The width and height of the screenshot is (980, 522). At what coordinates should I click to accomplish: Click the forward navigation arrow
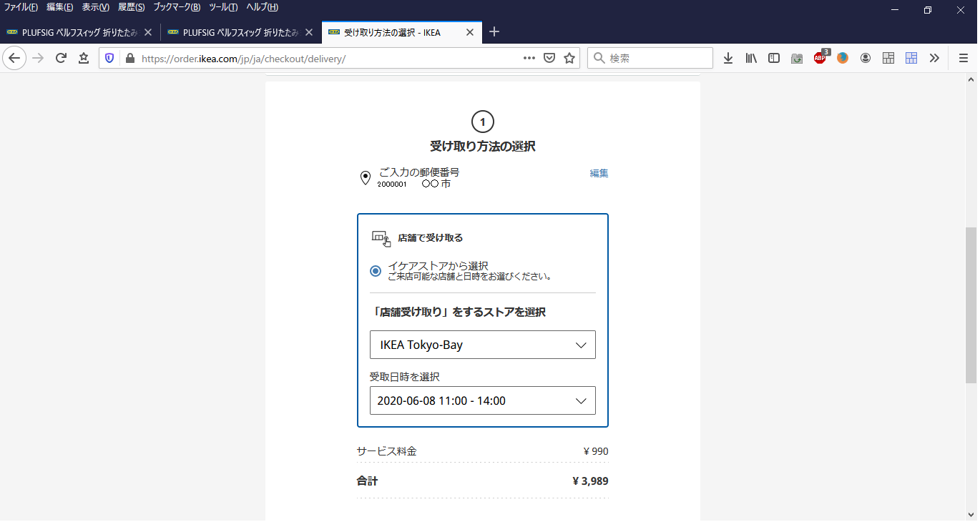click(x=38, y=59)
